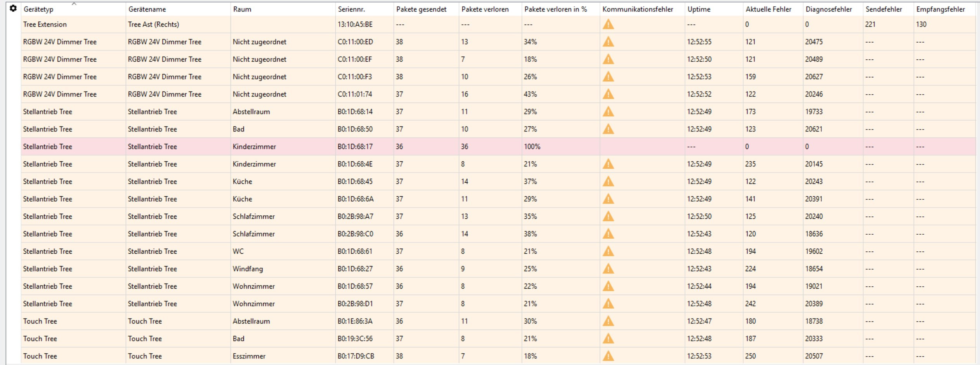Select the 43% packet loss cell
This screenshot has height=365, width=980.
[x=530, y=94]
